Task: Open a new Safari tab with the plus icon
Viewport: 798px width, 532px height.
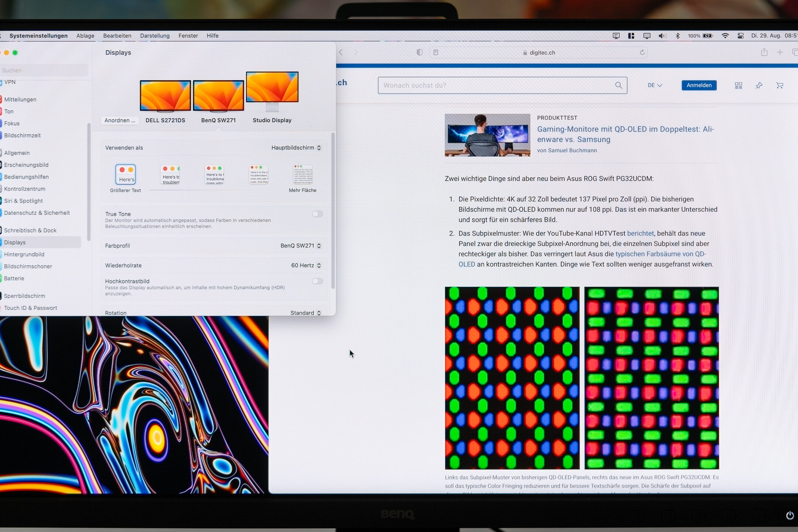Action: coord(780,52)
